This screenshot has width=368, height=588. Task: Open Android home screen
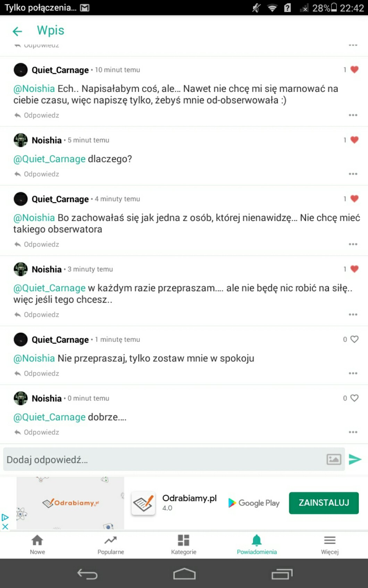[x=184, y=574]
